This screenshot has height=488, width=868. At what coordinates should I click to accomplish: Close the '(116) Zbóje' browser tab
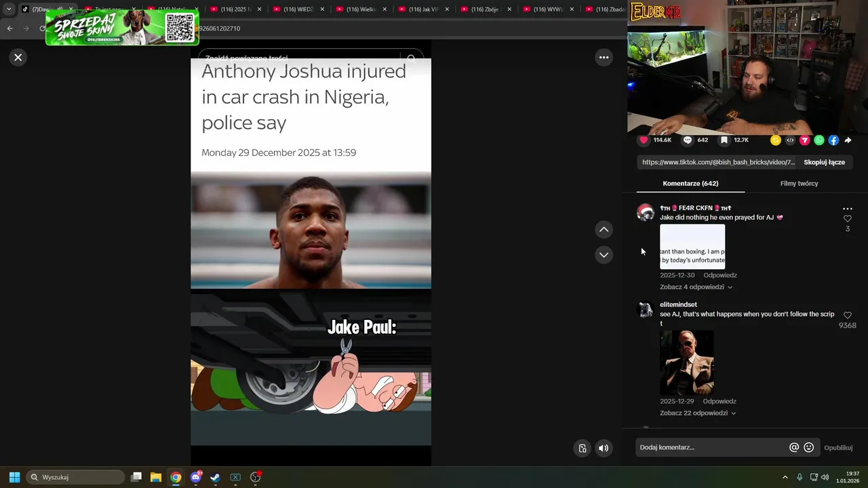point(509,9)
